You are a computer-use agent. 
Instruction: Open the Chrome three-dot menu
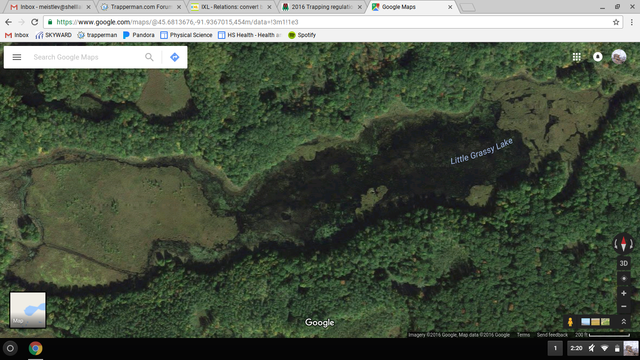click(631, 22)
